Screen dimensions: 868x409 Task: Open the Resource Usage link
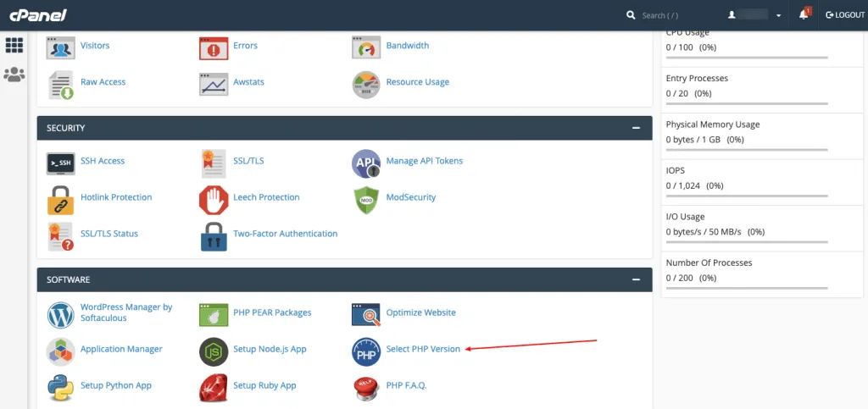417,82
